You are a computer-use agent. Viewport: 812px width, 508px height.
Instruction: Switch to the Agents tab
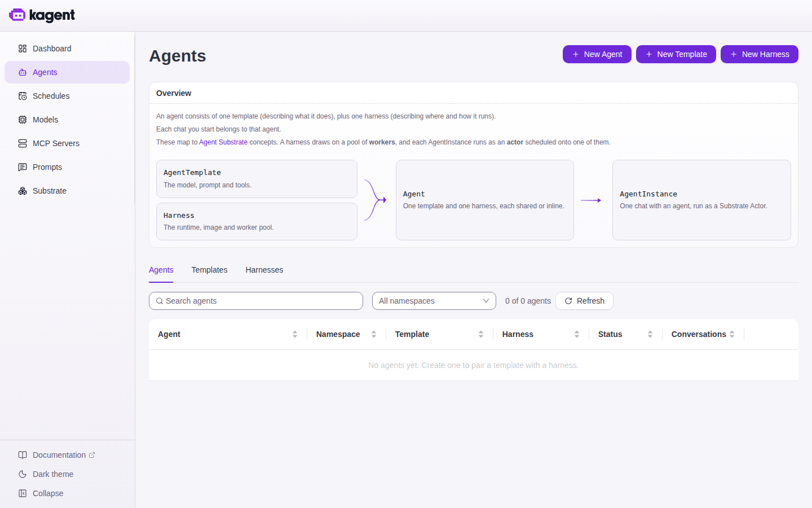point(161,270)
